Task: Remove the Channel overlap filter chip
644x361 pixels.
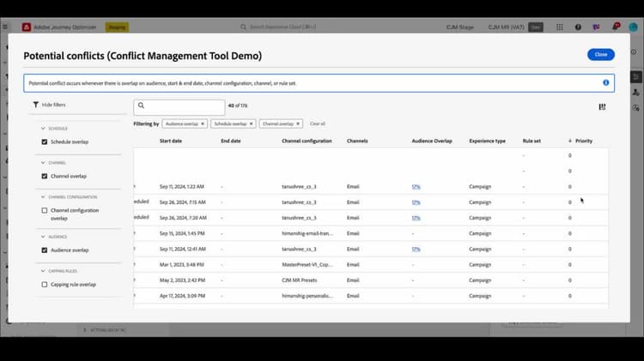Action: click(x=298, y=123)
